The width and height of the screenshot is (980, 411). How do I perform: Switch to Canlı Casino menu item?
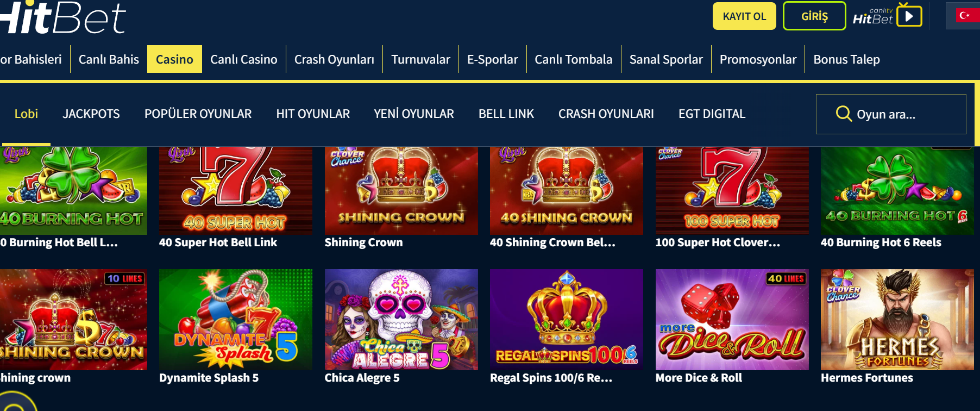[243, 59]
